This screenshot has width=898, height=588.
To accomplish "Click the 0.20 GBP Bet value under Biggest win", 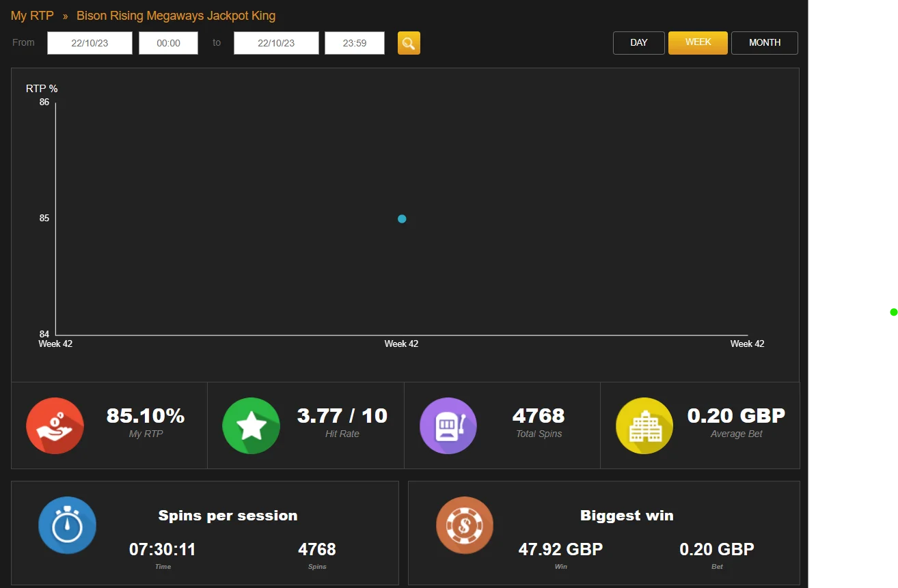I will pos(717,550).
